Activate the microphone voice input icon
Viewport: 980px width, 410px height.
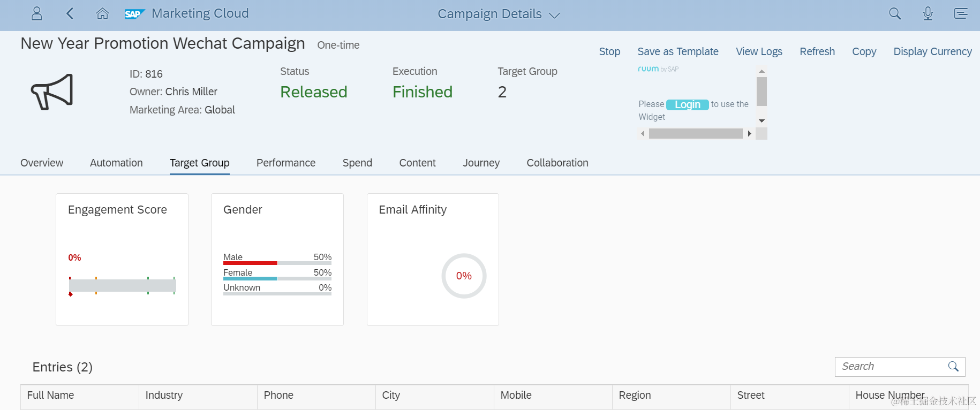(928, 13)
